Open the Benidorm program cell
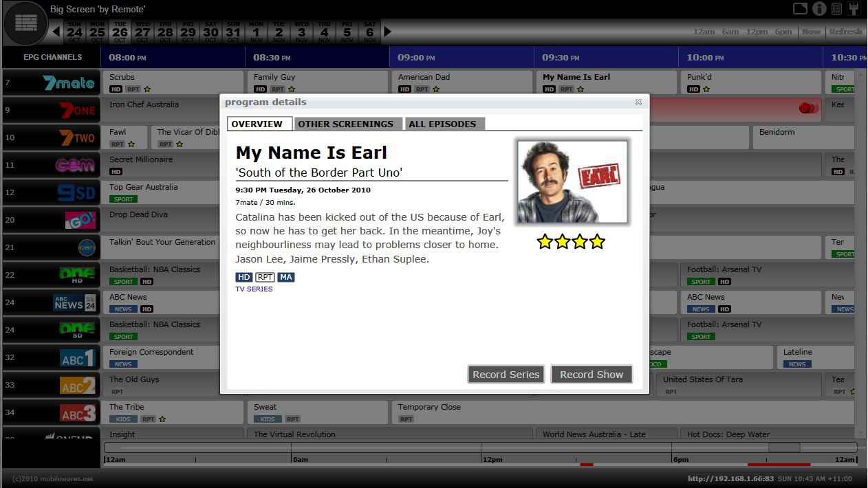 [803, 137]
